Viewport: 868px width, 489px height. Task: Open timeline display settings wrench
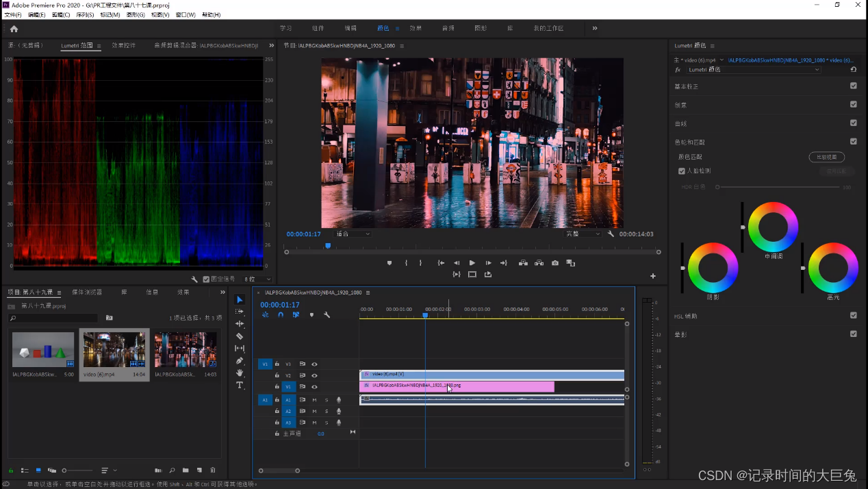click(327, 315)
